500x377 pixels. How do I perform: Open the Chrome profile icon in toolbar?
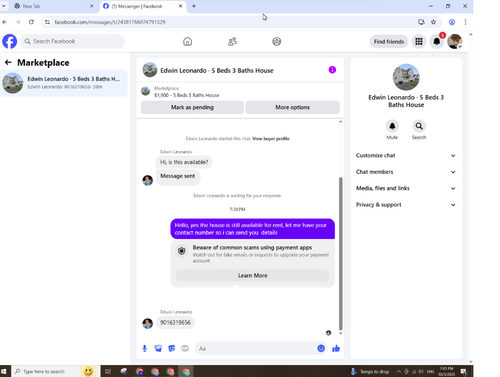tap(452, 22)
